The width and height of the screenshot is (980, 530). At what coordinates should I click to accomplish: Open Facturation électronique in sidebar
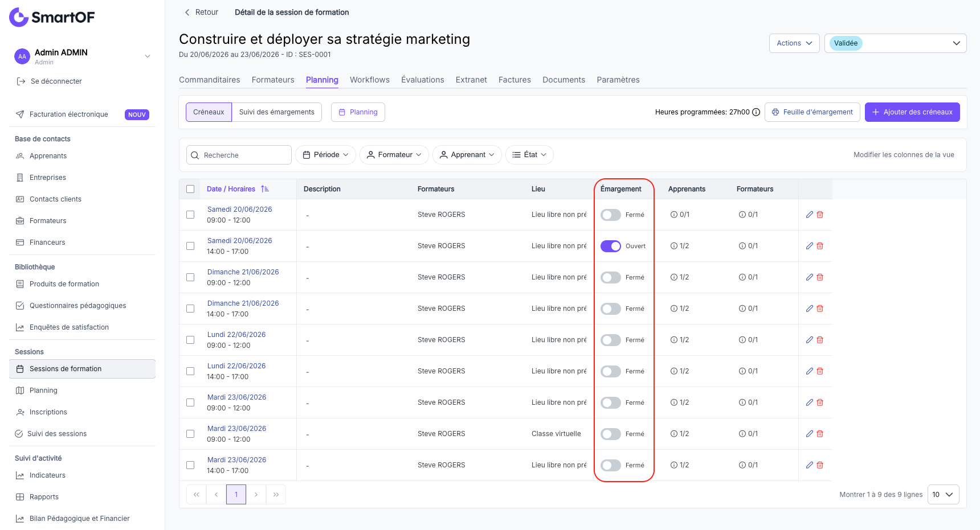(69, 114)
